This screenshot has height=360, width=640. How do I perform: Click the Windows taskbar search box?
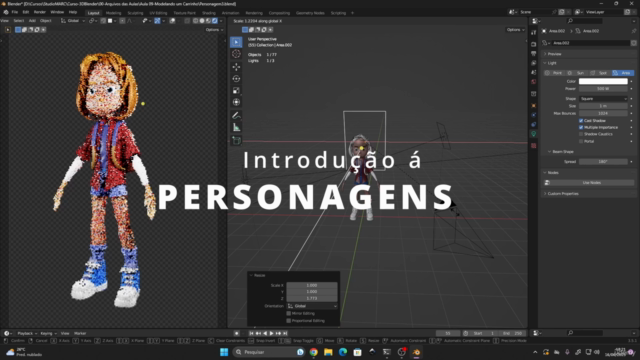coord(269,352)
